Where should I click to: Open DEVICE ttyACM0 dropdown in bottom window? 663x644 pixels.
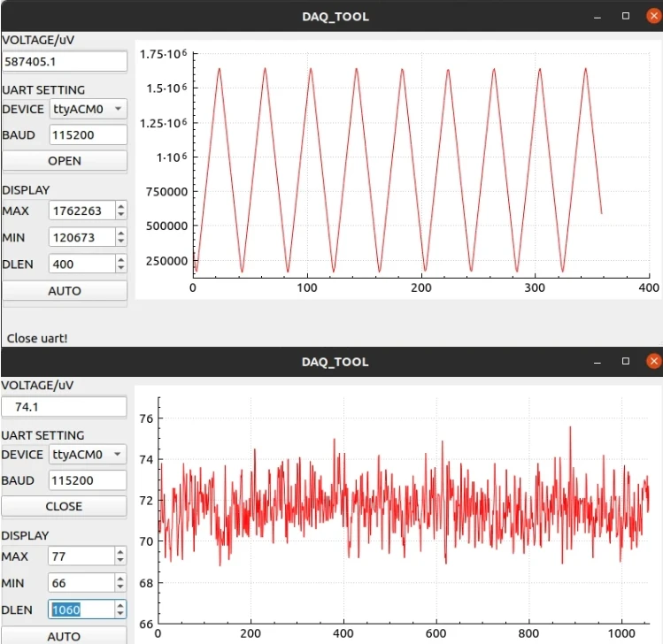pos(88,455)
